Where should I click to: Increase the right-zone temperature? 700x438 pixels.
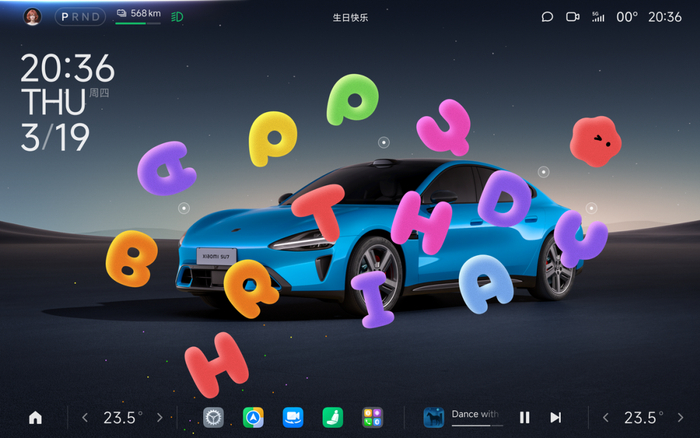tap(680, 418)
